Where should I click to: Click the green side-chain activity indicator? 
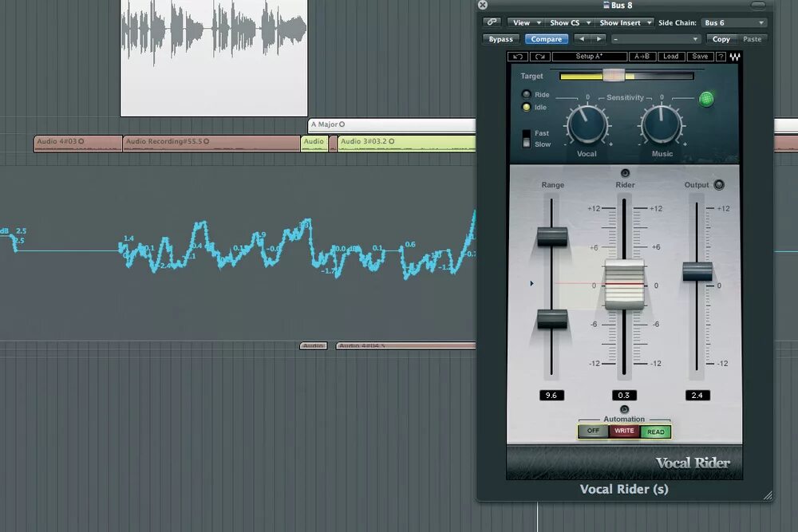click(706, 97)
